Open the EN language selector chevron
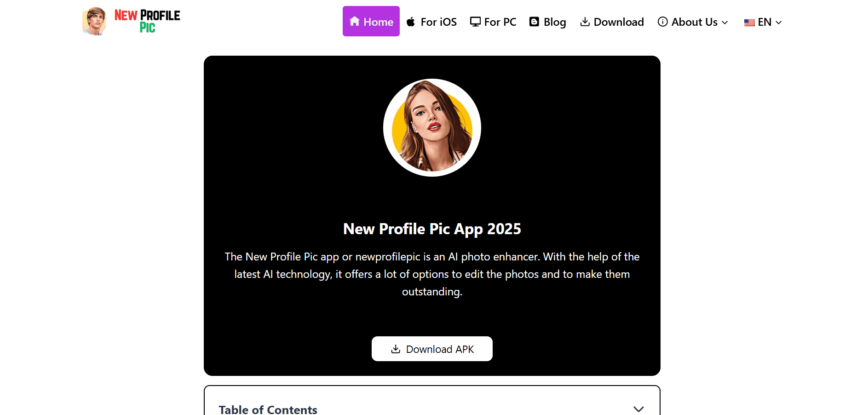This screenshot has height=415, width=868. pyautogui.click(x=779, y=23)
